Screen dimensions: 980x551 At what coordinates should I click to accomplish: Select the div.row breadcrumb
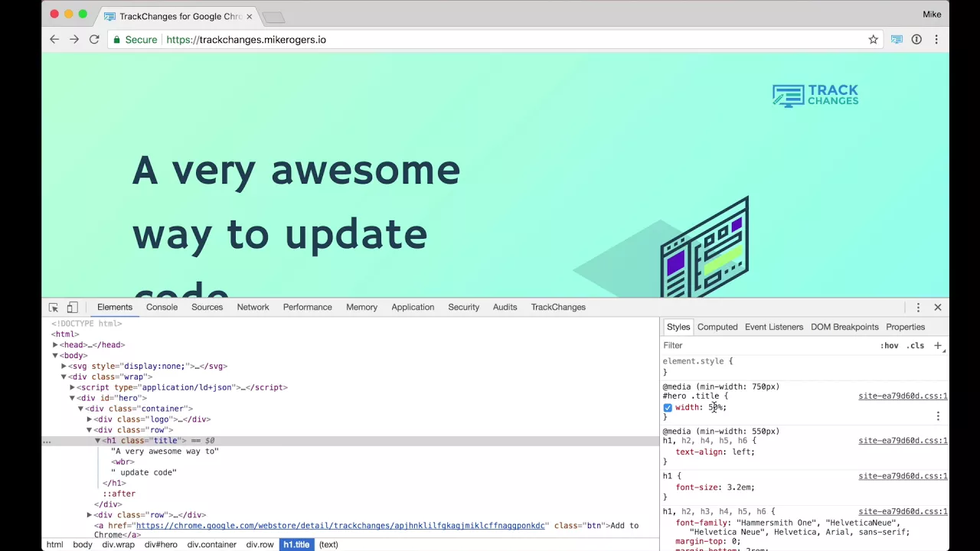click(x=260, y=545)
